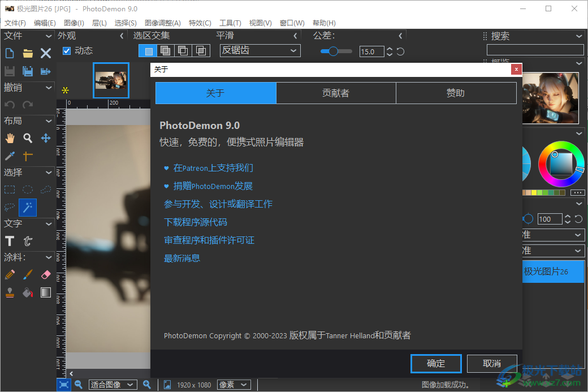Image resolution: width=588 pixels, height=392 pixels.
Task: Select the 极光图片26 image thumbnail
Action: [x=111, y=80]
